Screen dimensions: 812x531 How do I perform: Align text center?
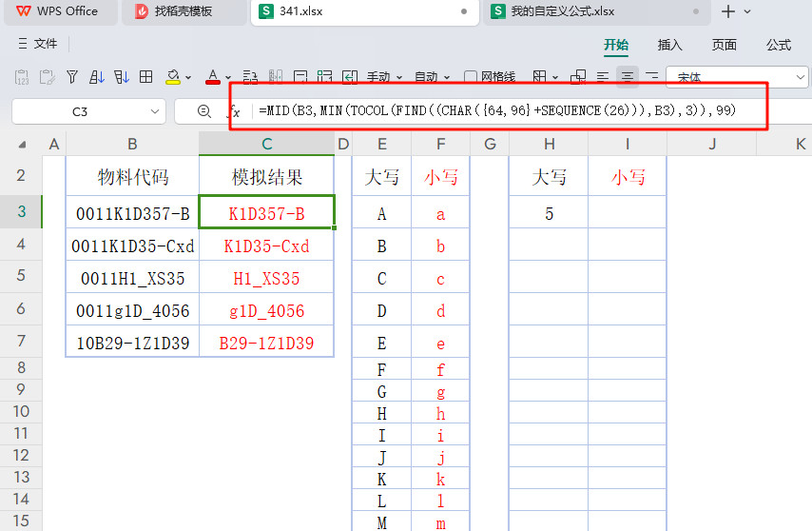[628, 78]
